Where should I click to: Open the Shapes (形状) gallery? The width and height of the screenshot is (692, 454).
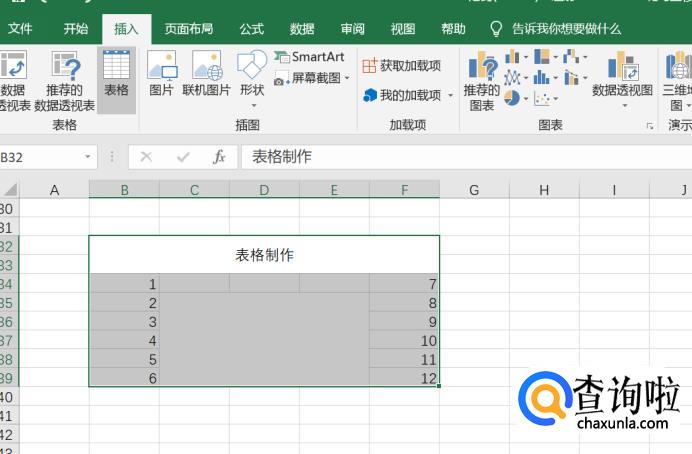[252, 79]
